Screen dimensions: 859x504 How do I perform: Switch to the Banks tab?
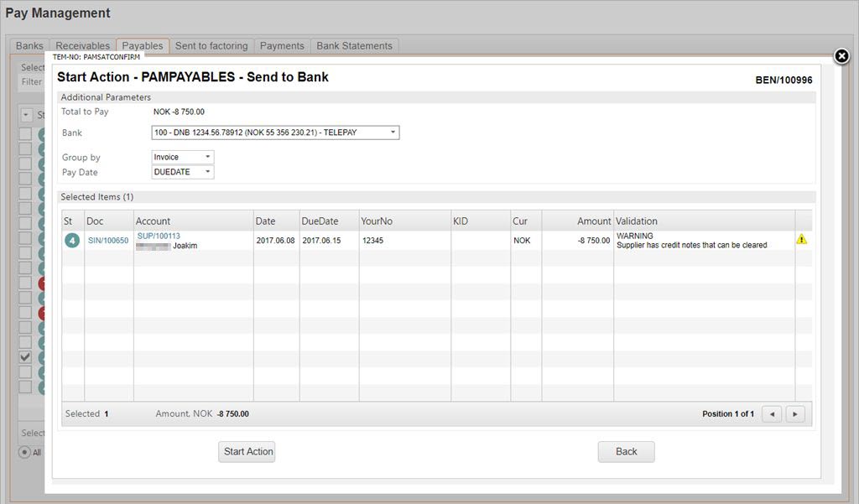pos(29,46)
